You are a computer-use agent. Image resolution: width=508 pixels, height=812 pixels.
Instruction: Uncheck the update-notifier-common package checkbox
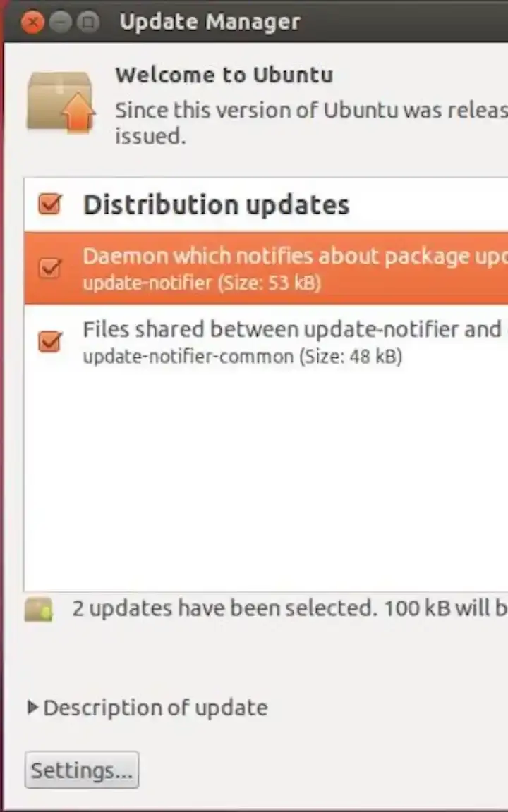click(x=50, y=342)
